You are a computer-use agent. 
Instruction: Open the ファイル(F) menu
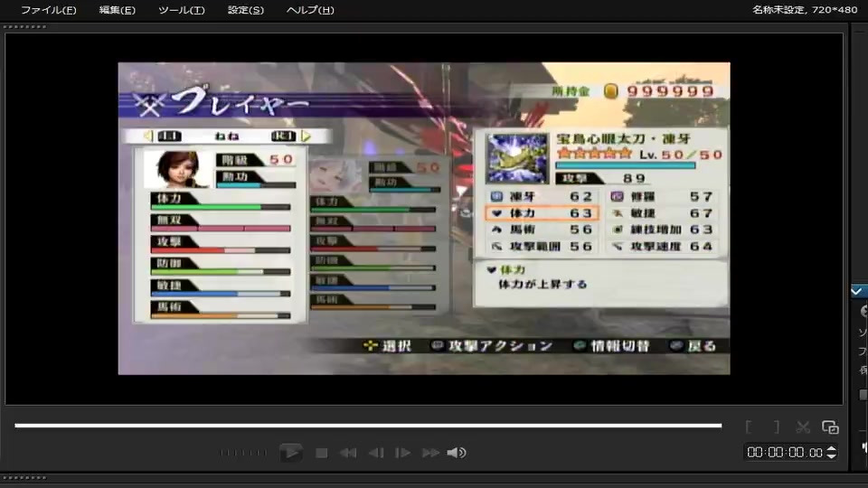(48, 10)
